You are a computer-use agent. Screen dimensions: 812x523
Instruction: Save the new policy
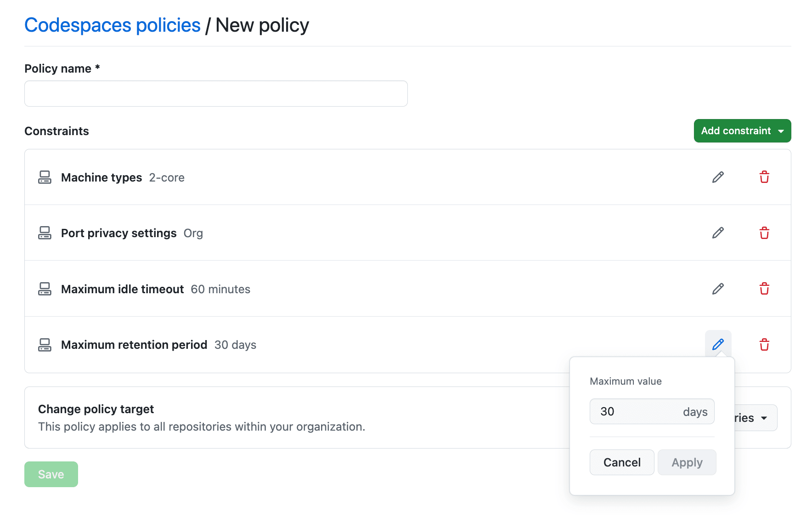(x=51, y=474)
